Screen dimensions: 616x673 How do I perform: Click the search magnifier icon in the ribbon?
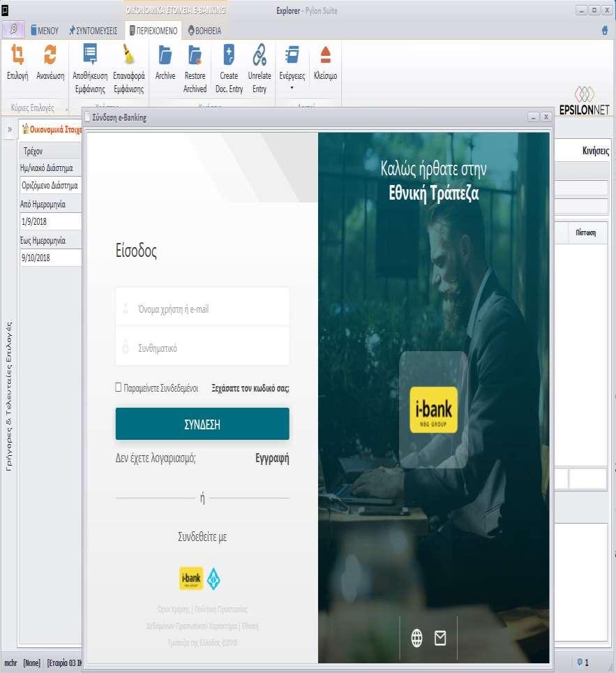[14, 29]
